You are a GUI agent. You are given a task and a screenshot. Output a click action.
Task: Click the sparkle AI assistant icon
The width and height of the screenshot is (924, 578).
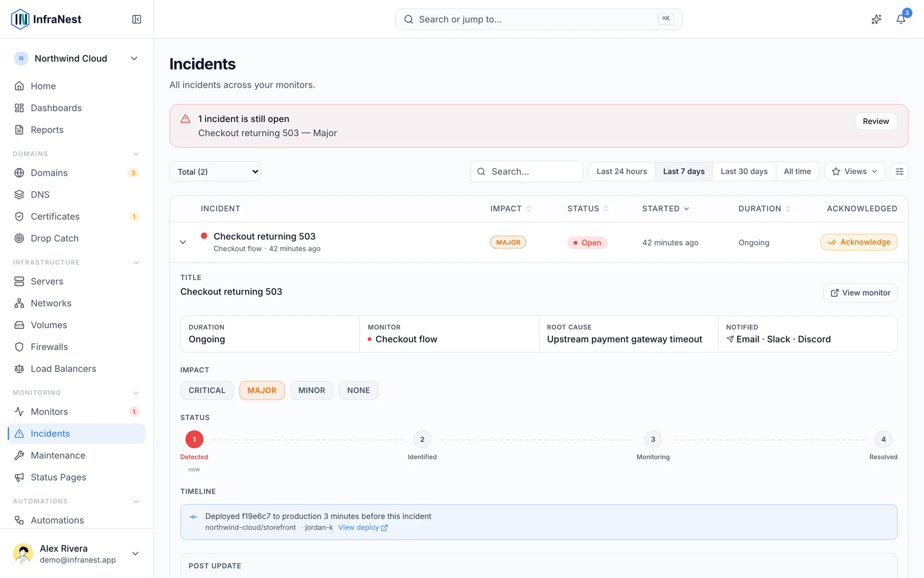876,19
